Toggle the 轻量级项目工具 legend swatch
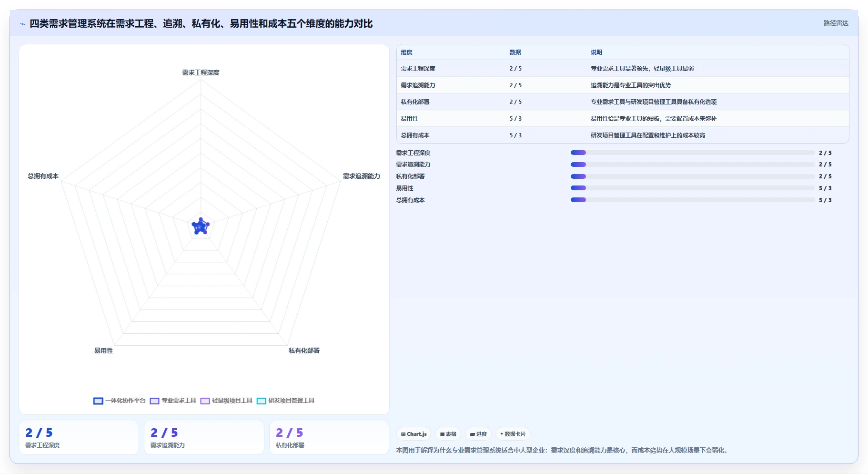 click(x=205, y=401)
